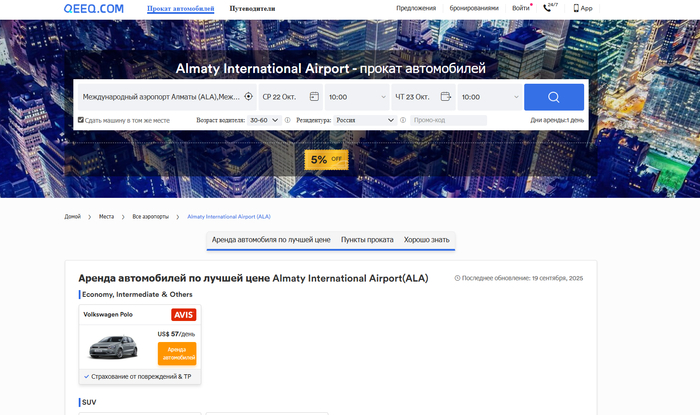Open the driver age 30-60 dropdown
The image size is (700, 415).
pos(264,120)
